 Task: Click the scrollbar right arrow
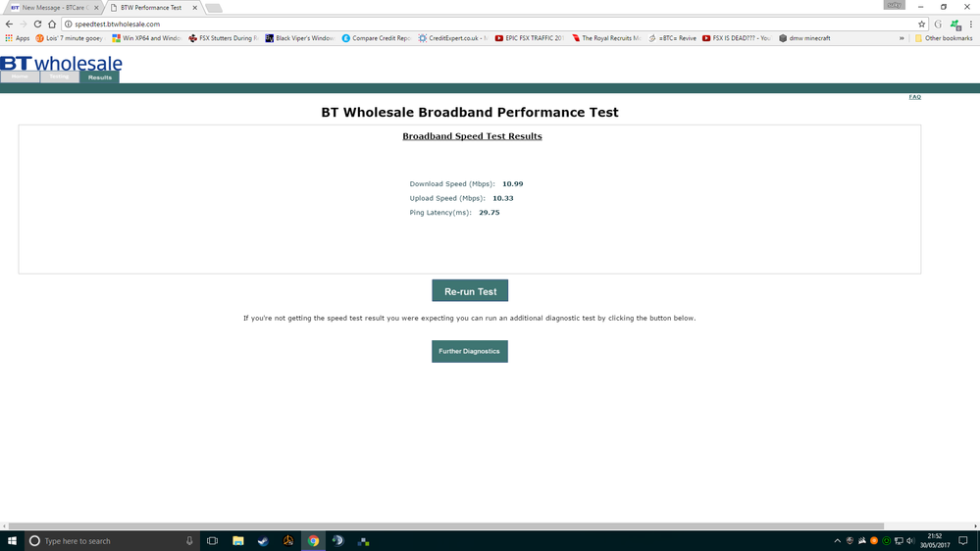(x=976, y=526)
